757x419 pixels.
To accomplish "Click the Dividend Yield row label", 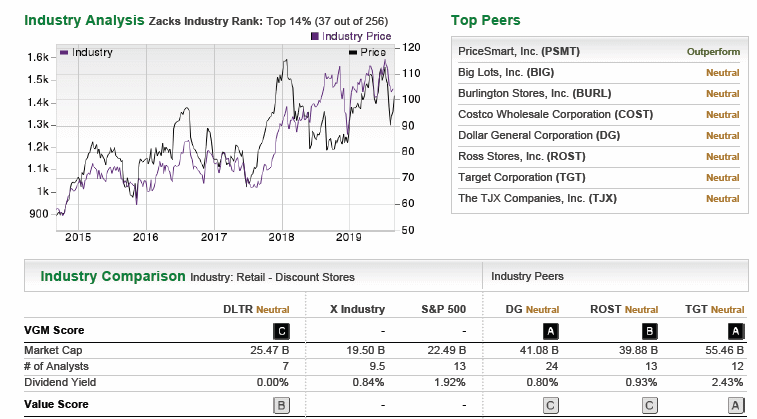I will (60, 382).
